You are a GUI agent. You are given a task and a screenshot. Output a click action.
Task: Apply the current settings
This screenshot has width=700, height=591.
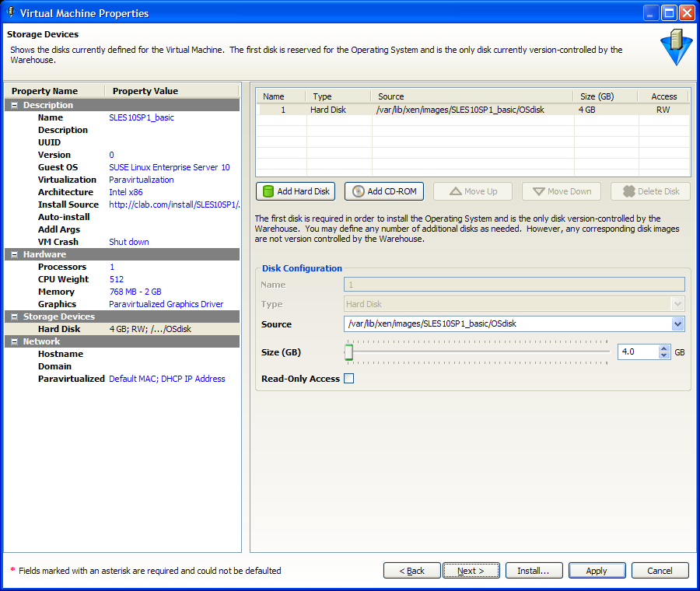pyautogui.click(x=597, y=571)
